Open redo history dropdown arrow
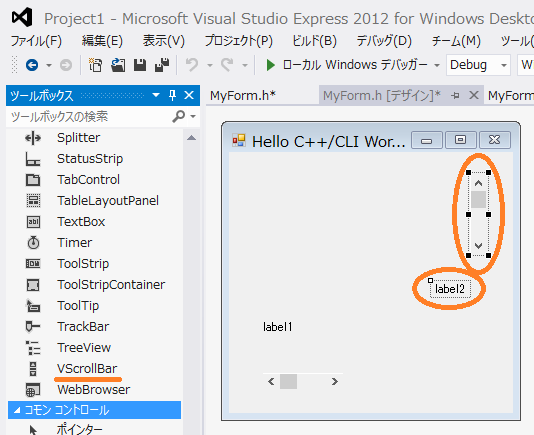534x435 pixels. [245, 65]
